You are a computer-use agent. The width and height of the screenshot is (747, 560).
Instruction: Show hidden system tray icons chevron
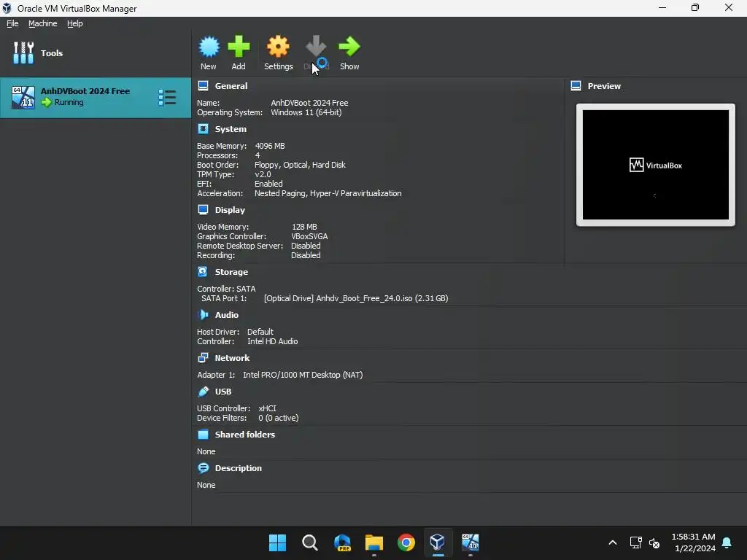[x=613, y=542]
